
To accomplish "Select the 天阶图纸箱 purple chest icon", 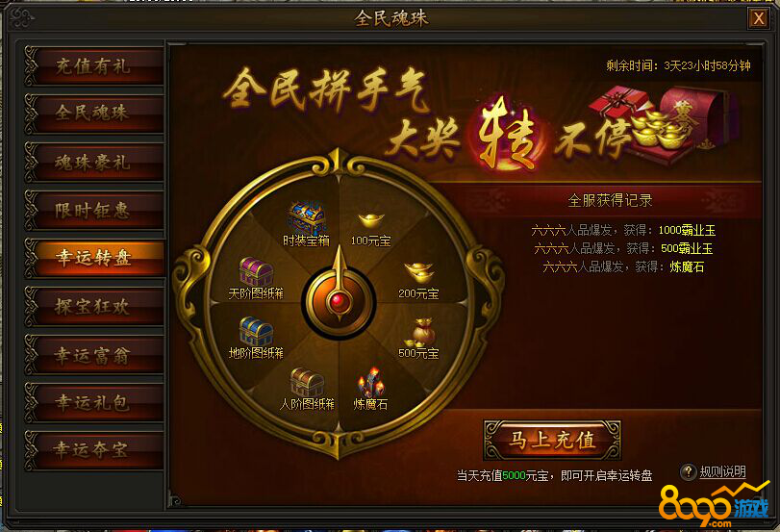I will click(256, 271).
